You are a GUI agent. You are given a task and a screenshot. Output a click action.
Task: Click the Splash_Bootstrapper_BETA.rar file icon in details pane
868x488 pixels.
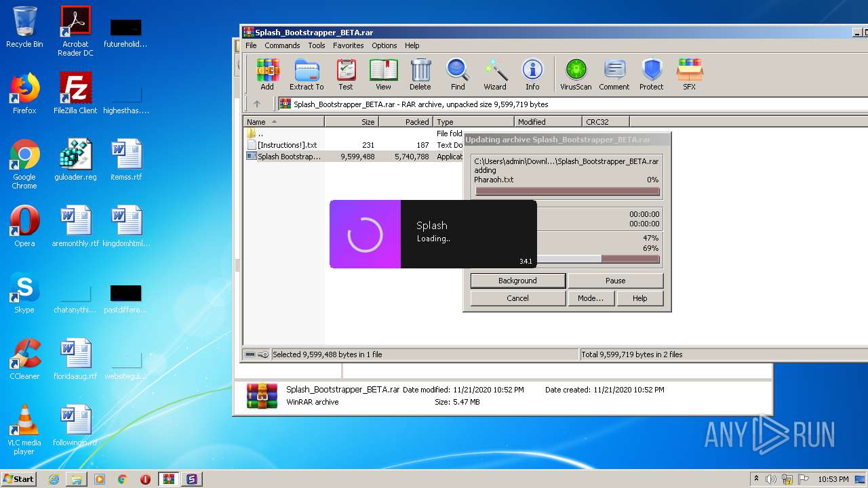262,396
